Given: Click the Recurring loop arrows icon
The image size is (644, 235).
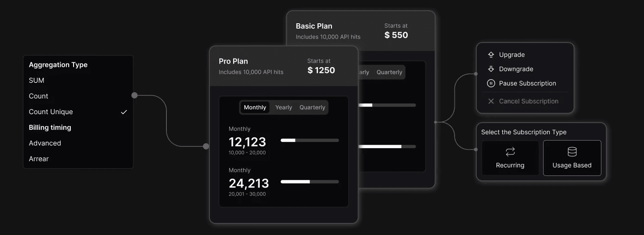Looking at the screenshot, I should point(510,152).
